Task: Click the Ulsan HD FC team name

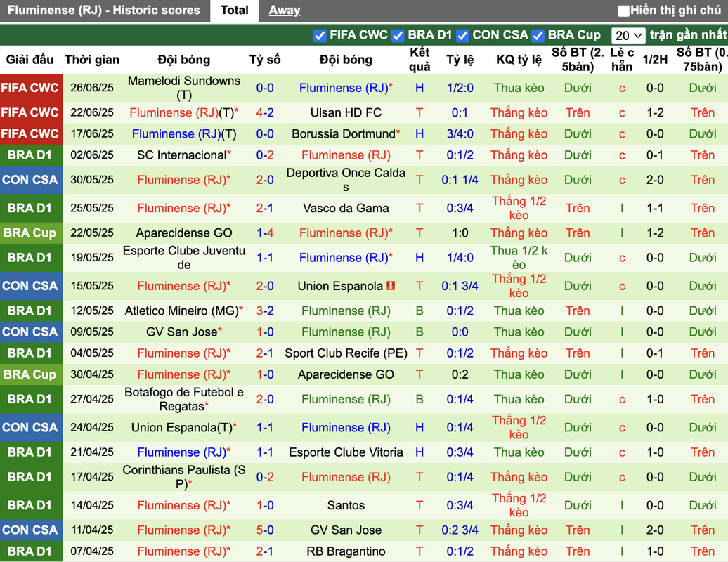Action: tap(346, 113)
